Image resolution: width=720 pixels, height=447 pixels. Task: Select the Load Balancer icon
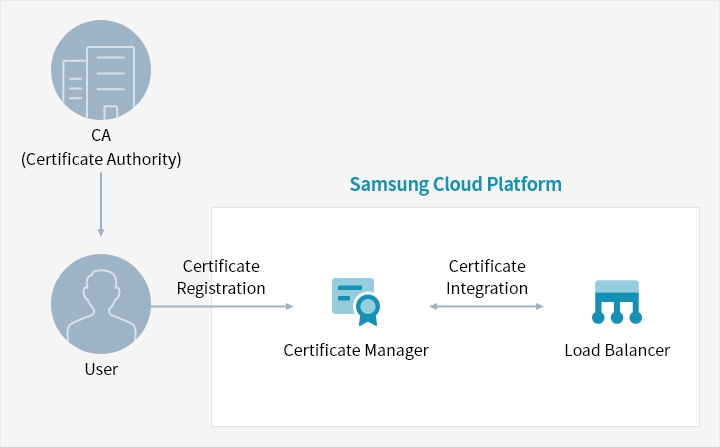pos(616,303)
